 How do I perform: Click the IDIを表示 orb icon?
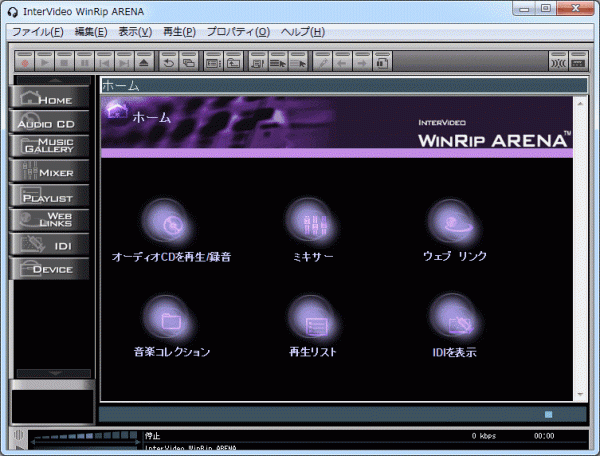coord(456,319)
